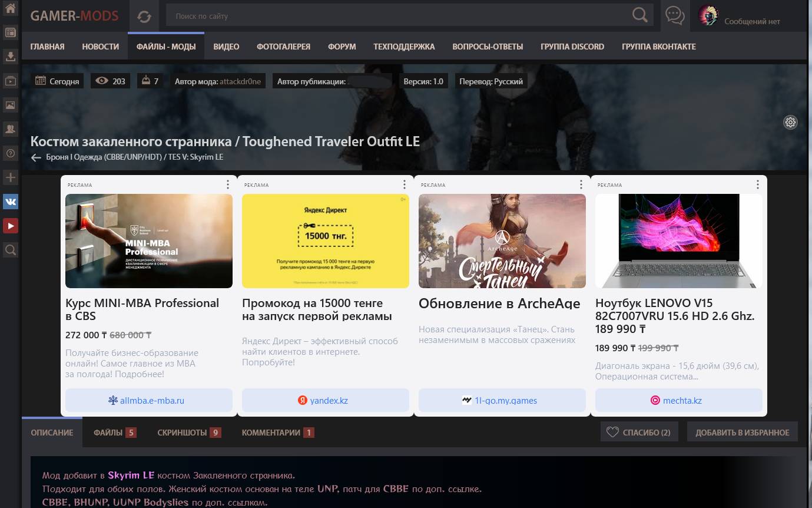The width and height of the screenshot is (812, 508).
Task: Click the Lenovo laptop ad image
Action: click(x=679, y=241)
